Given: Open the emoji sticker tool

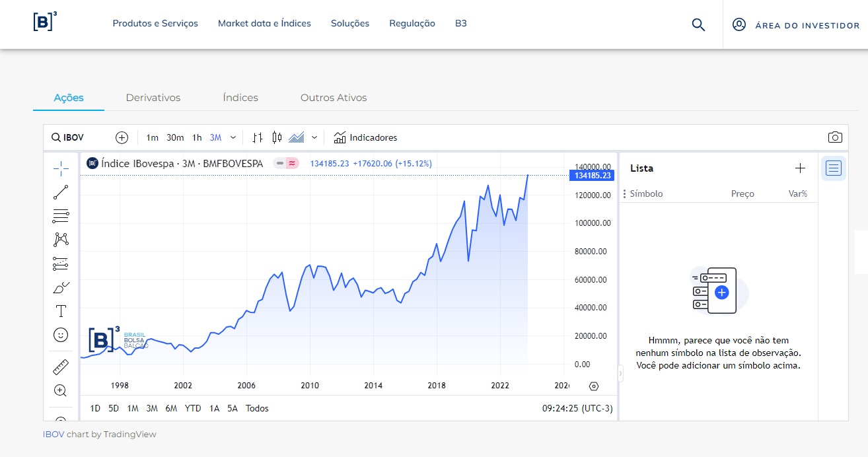Looking at the screenshot, I should pos(61,335).
